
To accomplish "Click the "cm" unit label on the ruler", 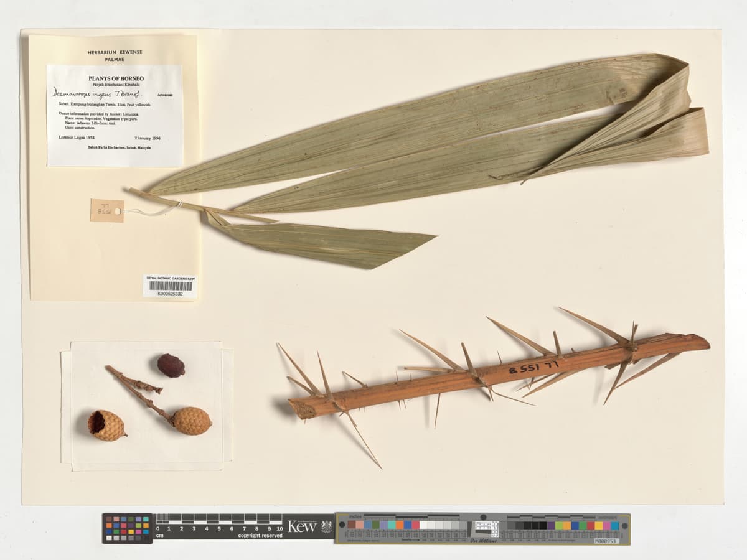I will (x=159, y=536).
